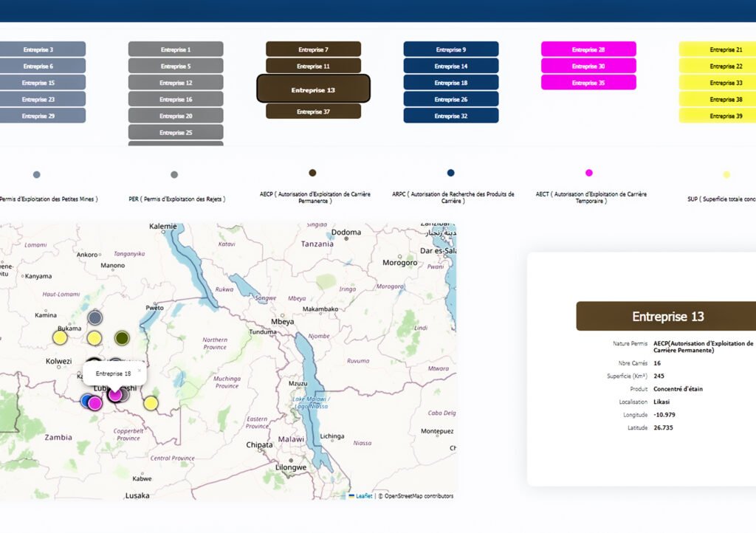This screenshot has width=756, height=533.
Task: Select Entreprise 23
Action: pyautogui.click(x=42, y=99)
